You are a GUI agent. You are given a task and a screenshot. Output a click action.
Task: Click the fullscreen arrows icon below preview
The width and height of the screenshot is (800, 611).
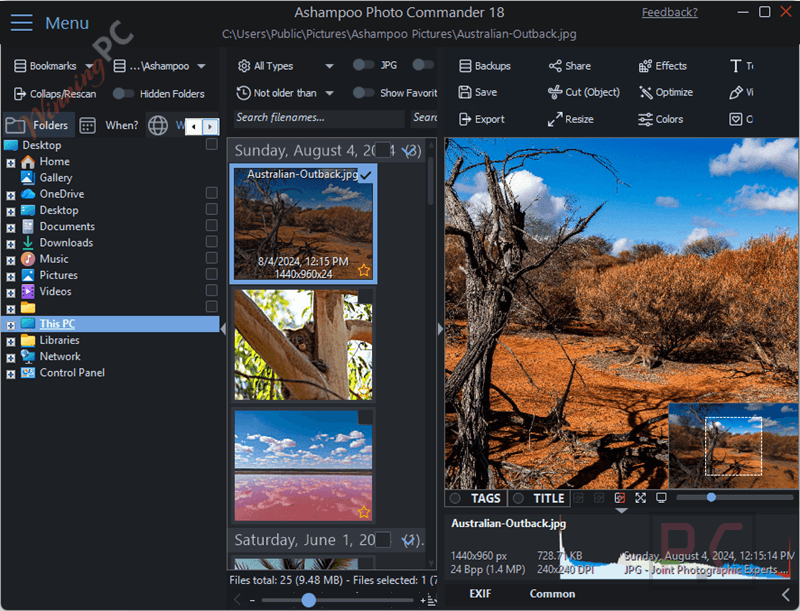[640, 498]
